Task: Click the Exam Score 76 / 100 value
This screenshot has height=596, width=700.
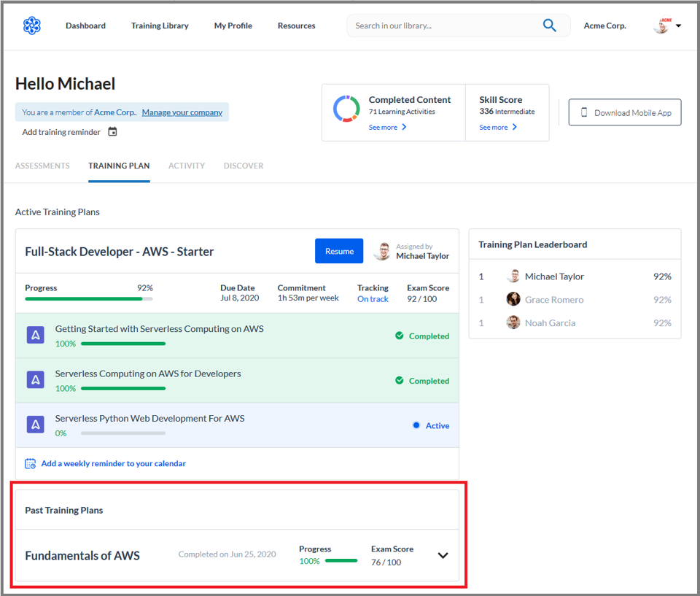Action: pyautogui.click(x=386, y=562)
